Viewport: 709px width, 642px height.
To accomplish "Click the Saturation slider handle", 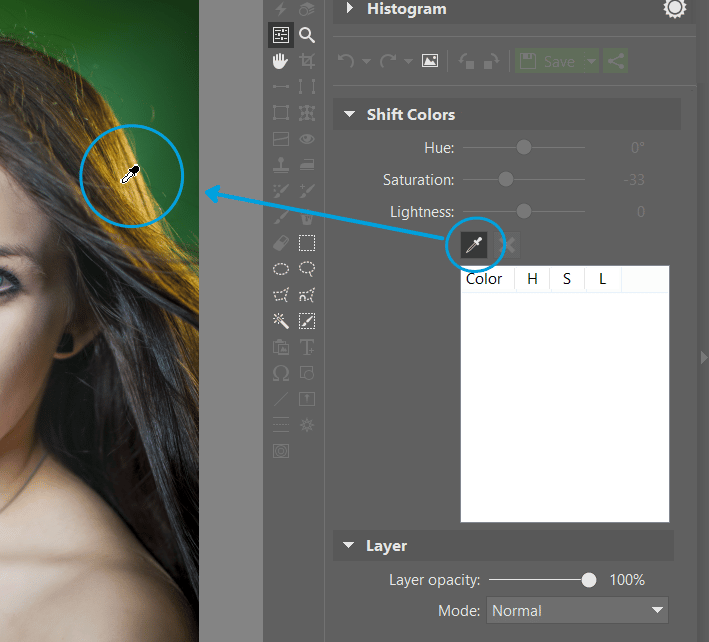I will 506,179.
